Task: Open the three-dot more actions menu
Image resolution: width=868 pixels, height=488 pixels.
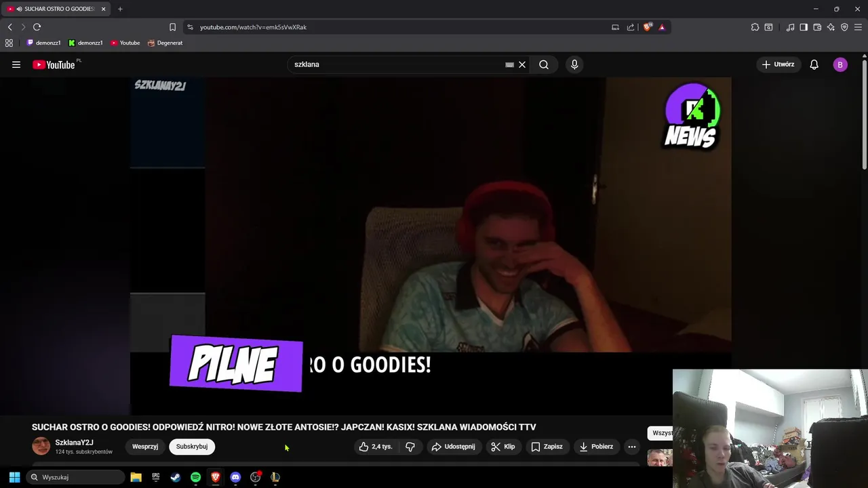Action: [632, 447]
